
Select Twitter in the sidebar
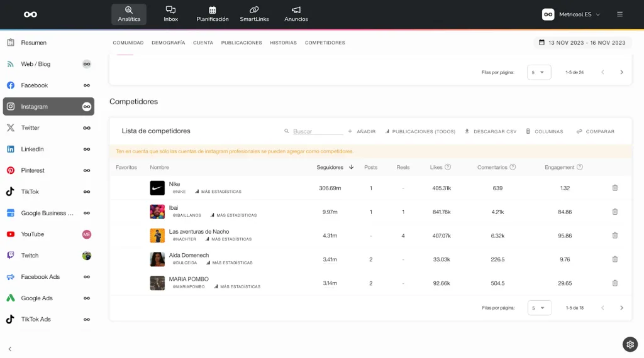[x=48, y=128]
